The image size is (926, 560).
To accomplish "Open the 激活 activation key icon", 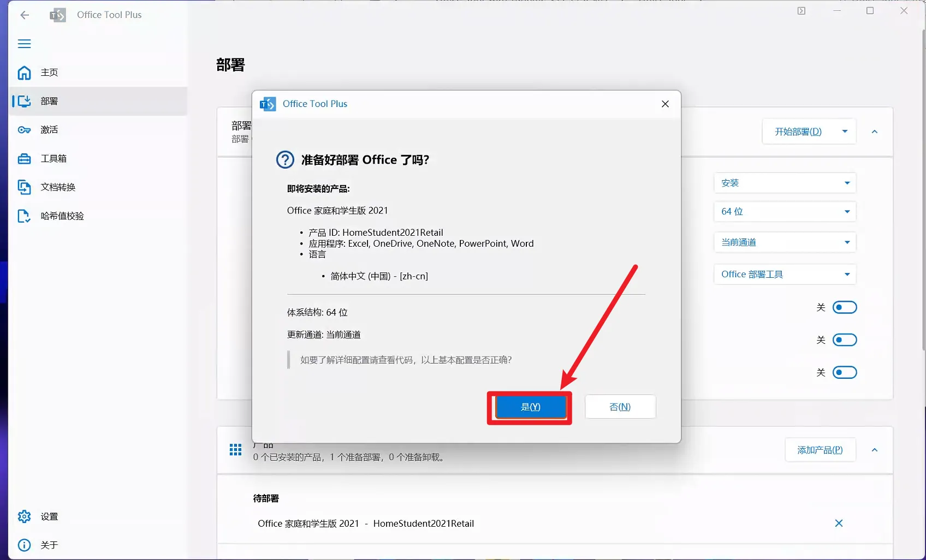I will [24, 130].
